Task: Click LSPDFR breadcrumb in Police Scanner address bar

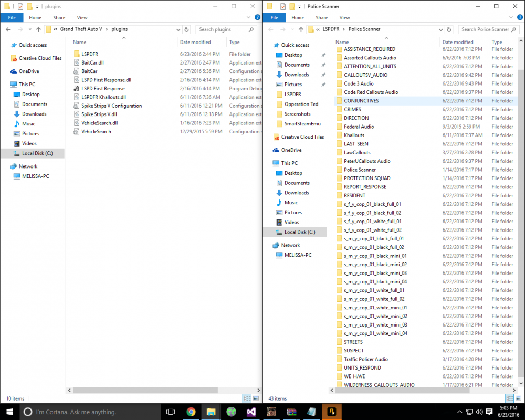Action: (x=331, y=29)
